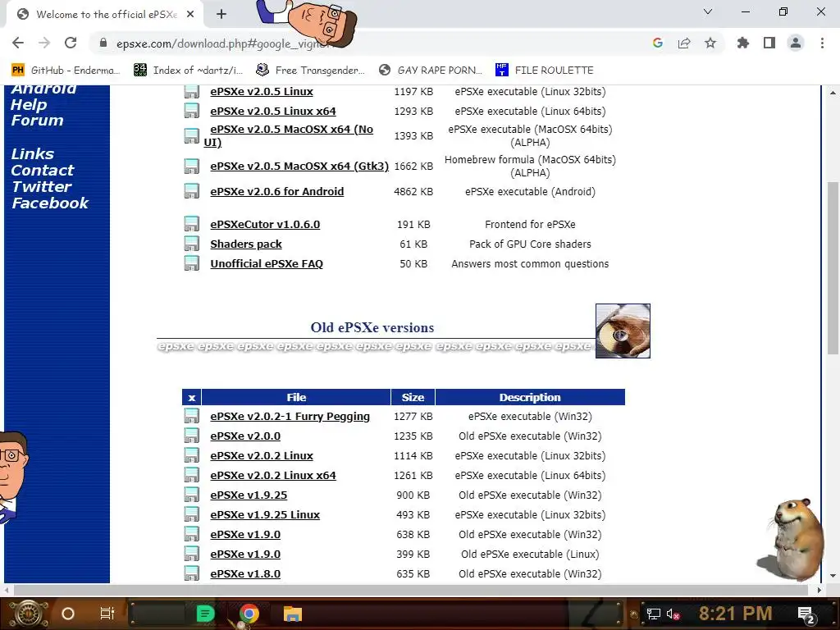Go back to the previous page

tap(18, 43)
